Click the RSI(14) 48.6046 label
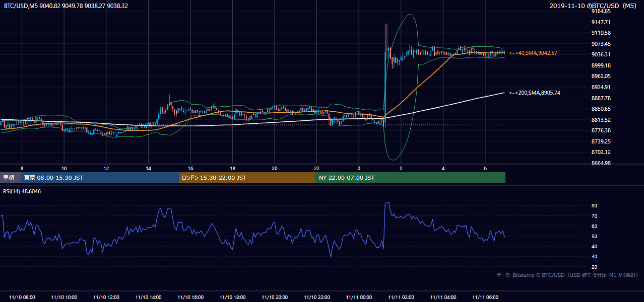This screenshot has height=302, width=644. 22,191
